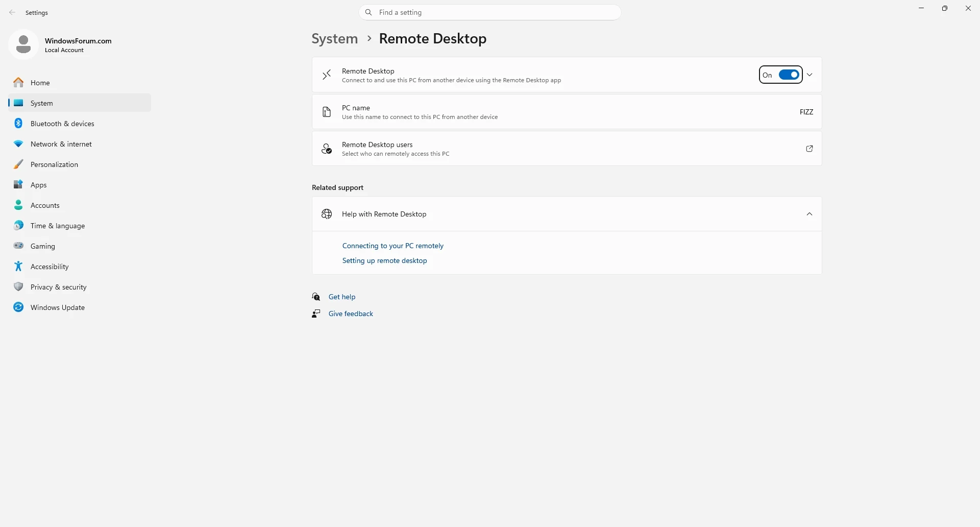Click the Remote Desktop users person icon
Screen dimensions: 980x527
[327, 149]
